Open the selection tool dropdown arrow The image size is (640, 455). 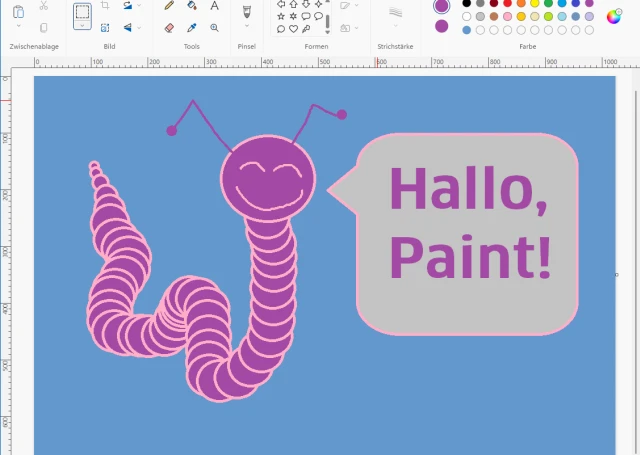coord(82,25)
